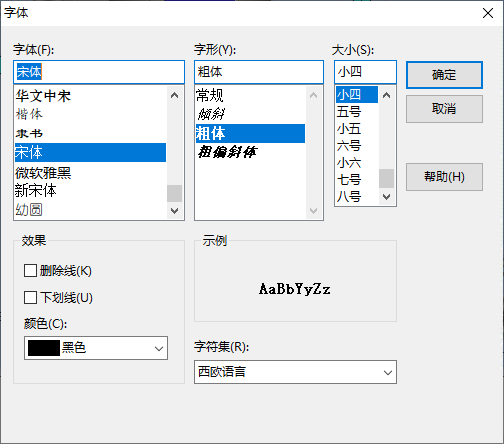Viewport: 504px width, 444px height.
Task: Click the size list scroll-up arrow
Action: (x=386, y=95)
